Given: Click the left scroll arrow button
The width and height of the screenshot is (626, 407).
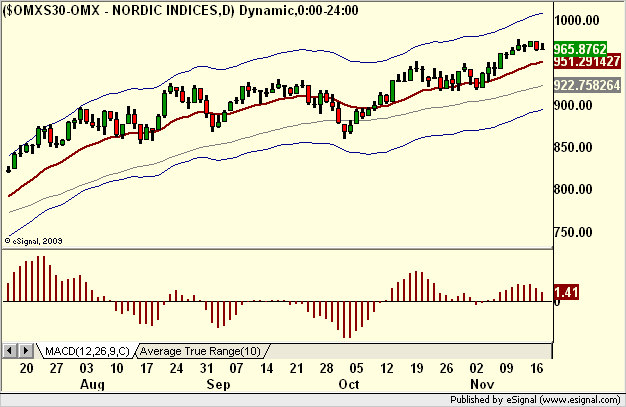Looking at the screenshot, I should (10, 351).
